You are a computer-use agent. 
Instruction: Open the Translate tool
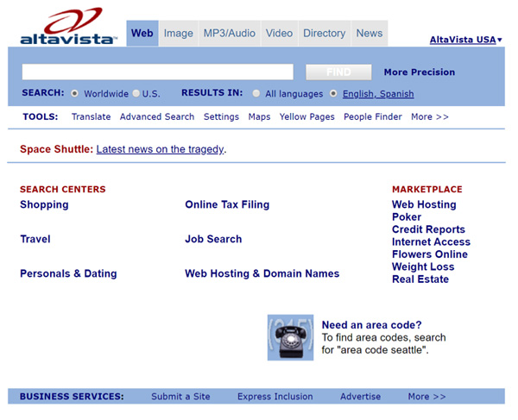coord(91,116)
